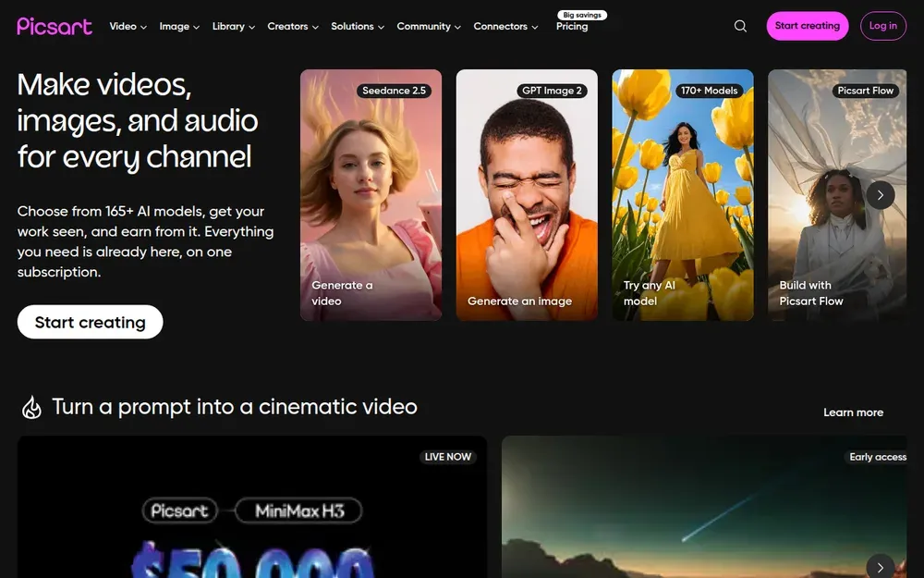Click the Picsart Flow tag

pos(865,91)
